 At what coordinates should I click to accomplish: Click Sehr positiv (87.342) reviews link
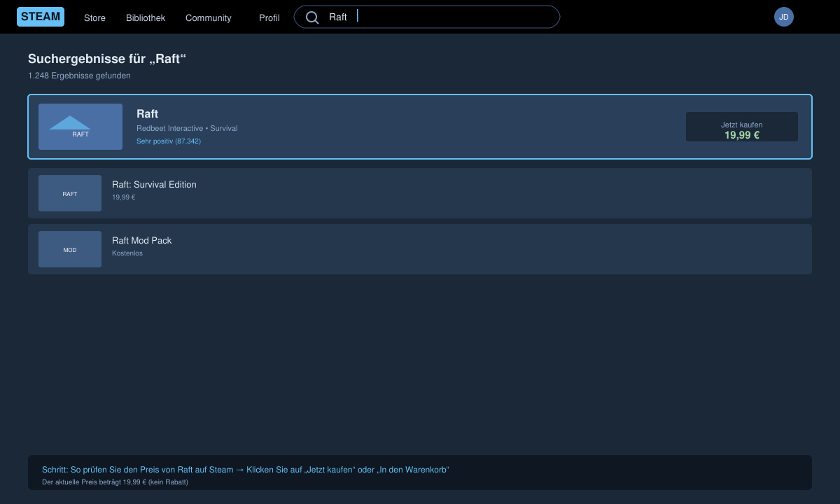point(169,141)
